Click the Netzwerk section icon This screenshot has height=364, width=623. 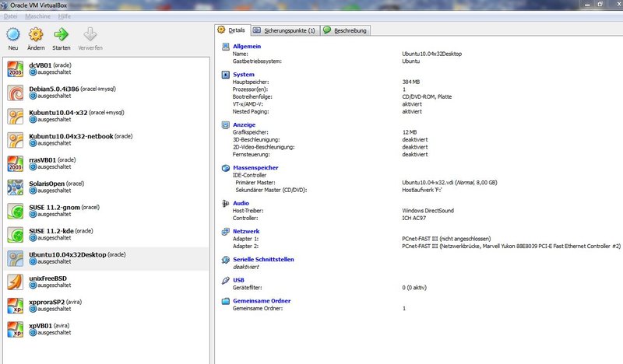[226, 232]
